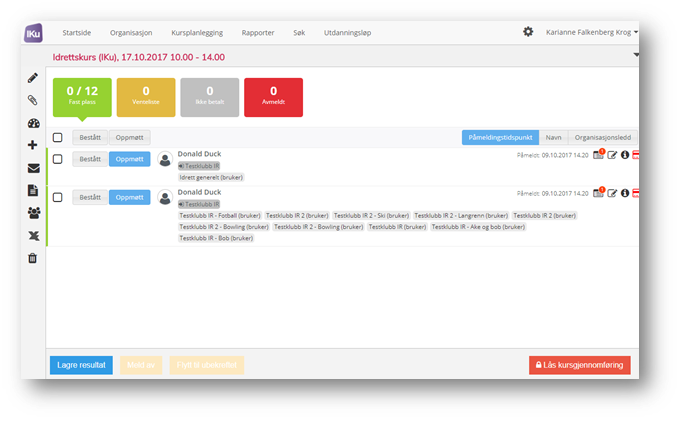Open notification calendar icon in Idrett generelt row
Image resolution: width=681 pixels, height=421 pixels.
tap(599, 154)
